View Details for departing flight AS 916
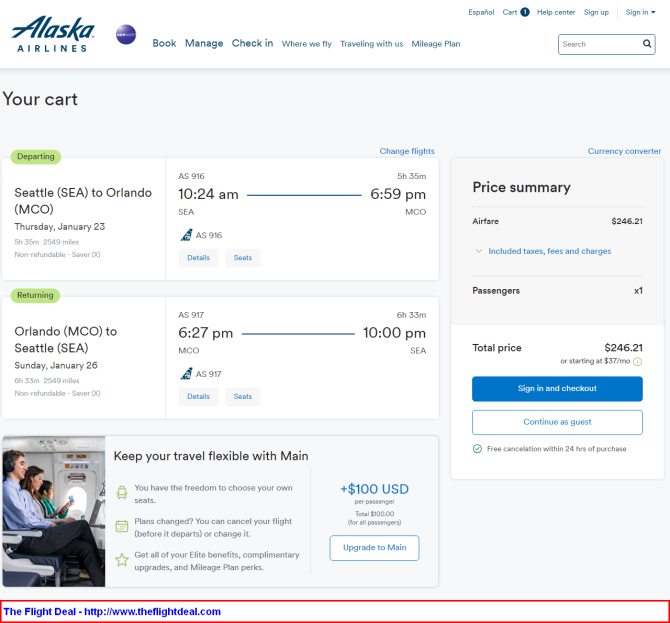This screenshot has height=623, width=670. click(x=198, y=258)
